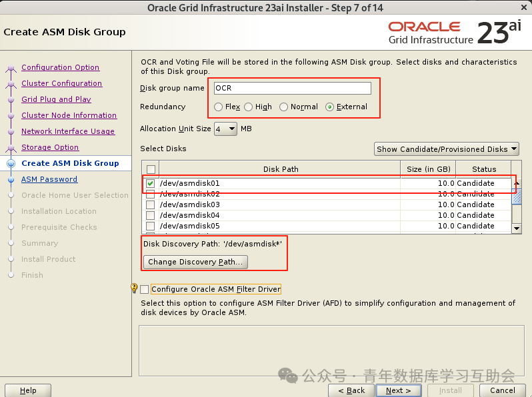Viewport: 532px width, 397px height.
Task: Choose Normal redundancy
Action: pos(283,107)
